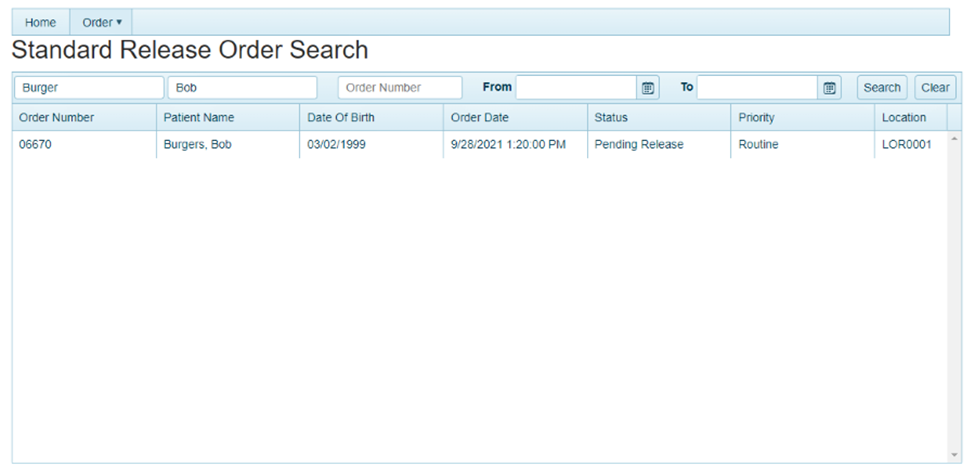Sort by Order Number column header
Viewport: 975px width, 466px height.
point(57,118)
